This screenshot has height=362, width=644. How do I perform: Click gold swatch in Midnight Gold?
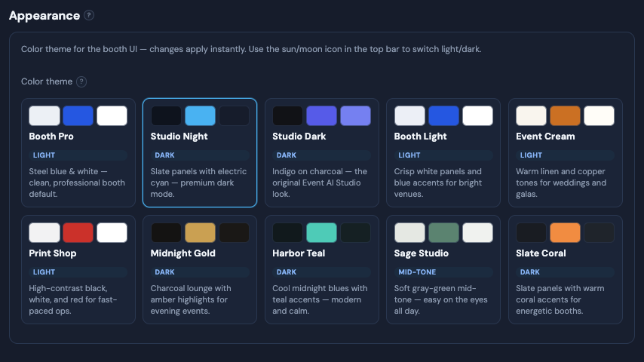point(200,232)
